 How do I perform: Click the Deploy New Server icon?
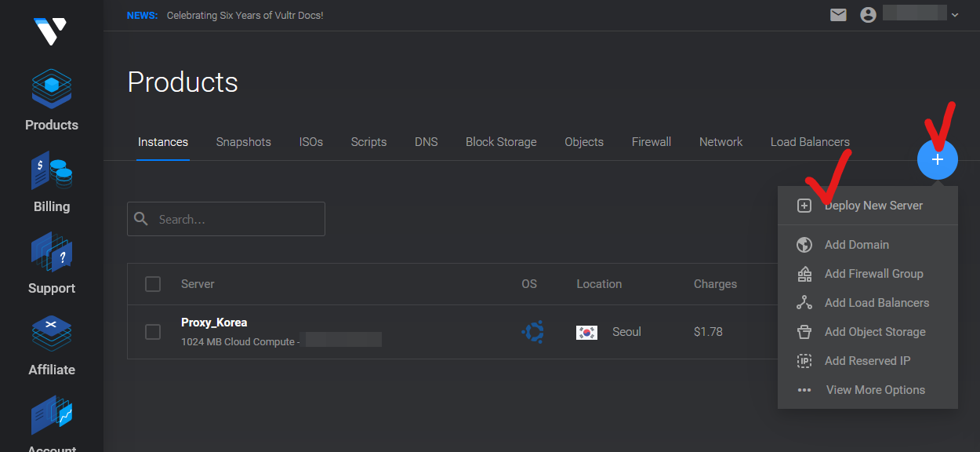tap(804, 206)
